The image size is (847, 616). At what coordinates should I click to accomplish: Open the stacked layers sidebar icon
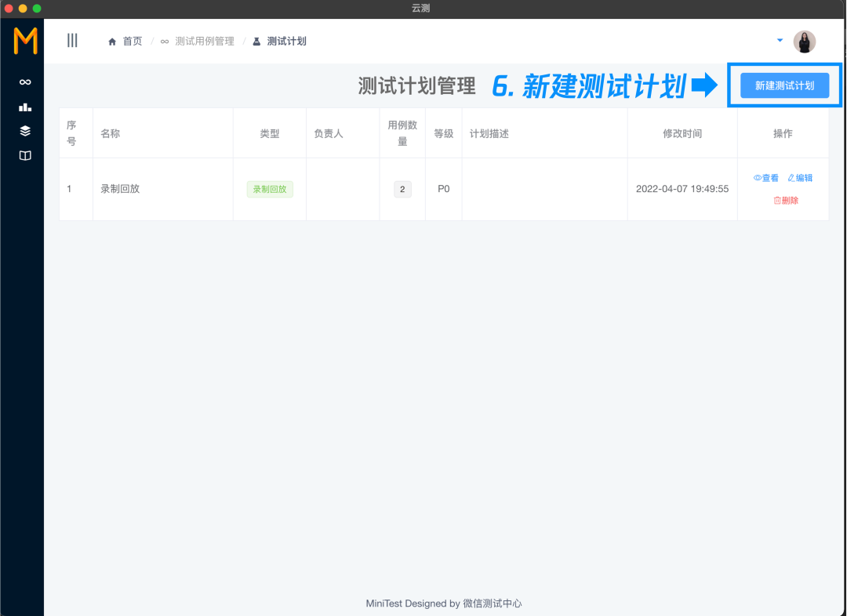[x=25, y=131]
